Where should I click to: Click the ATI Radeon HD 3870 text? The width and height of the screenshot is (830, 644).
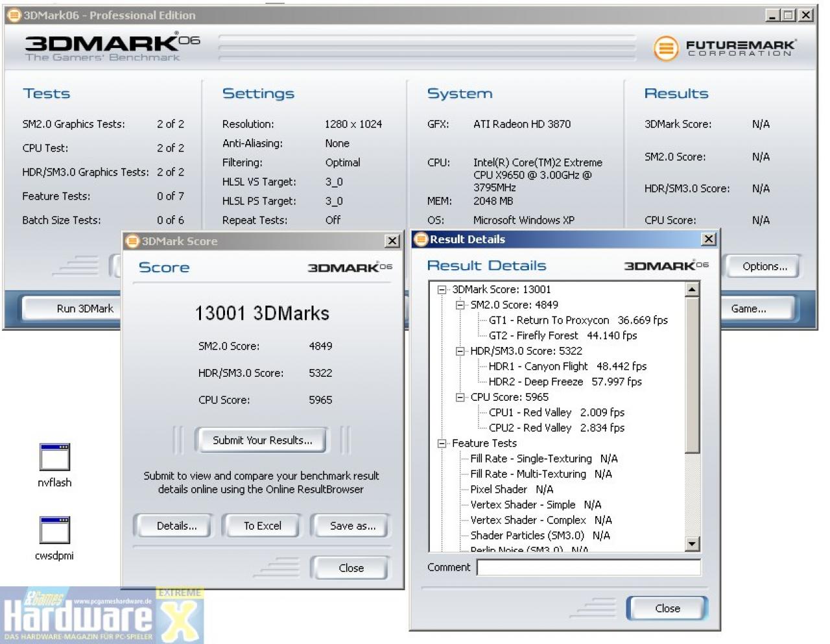point(522,124)
